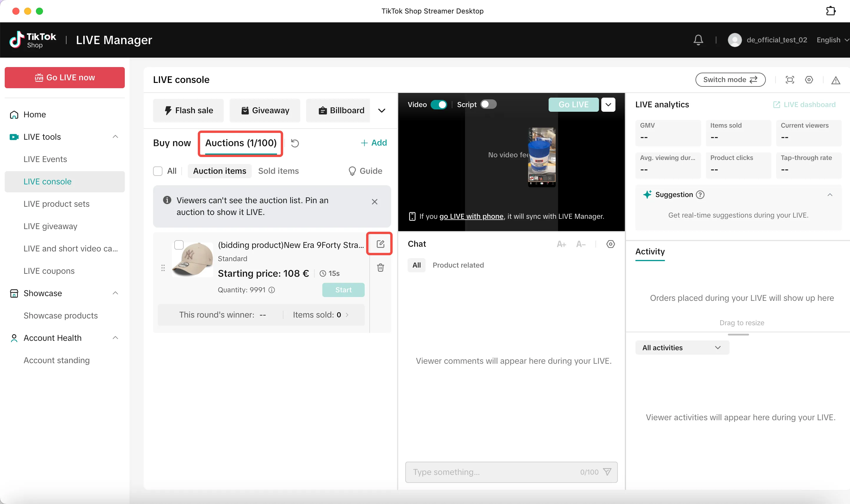Screen dimensions: 850x504
Task: Click the warning triangle icon
Action: (835, 80)
